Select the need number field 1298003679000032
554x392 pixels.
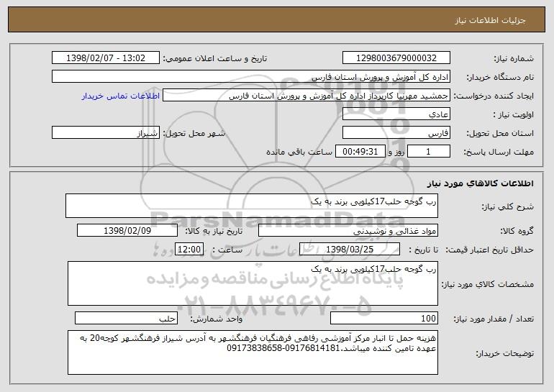click(396, 58)
